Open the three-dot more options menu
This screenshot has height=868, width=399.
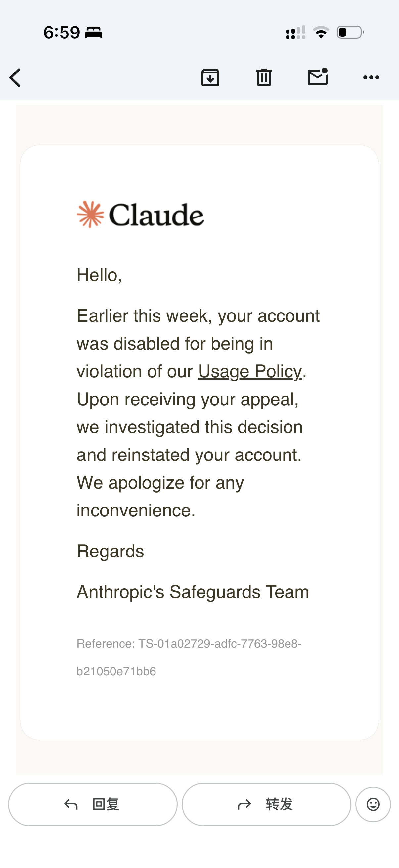tap(371, 78)
